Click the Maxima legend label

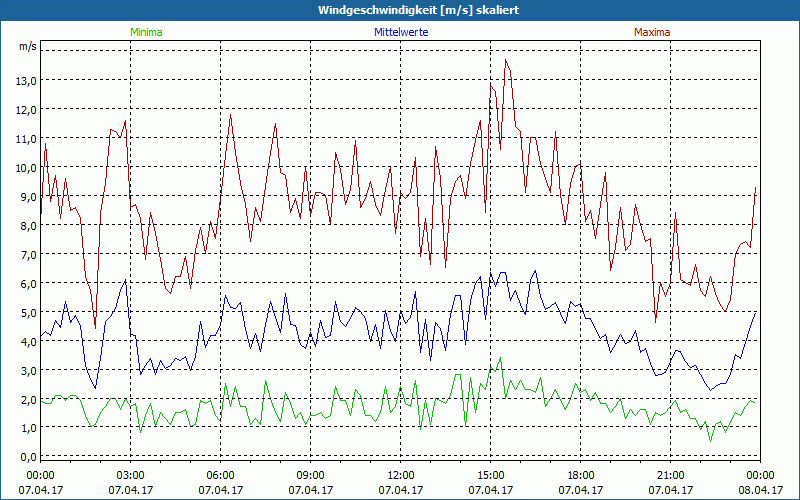click(x=652, y=32)
